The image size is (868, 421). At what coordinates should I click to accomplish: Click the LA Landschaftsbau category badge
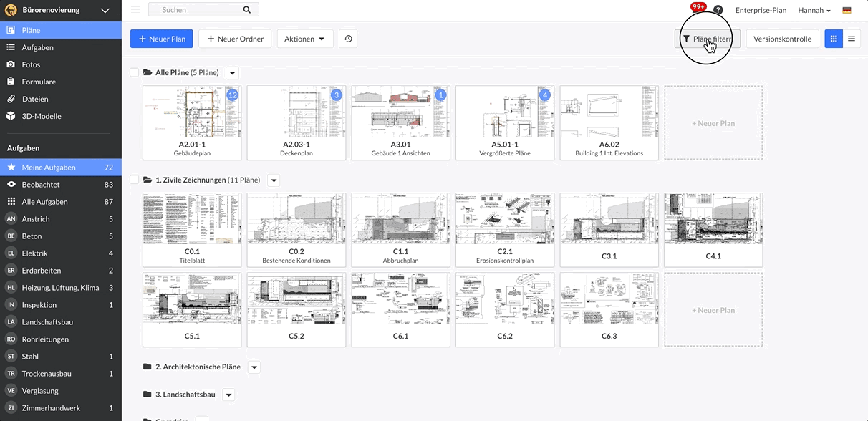click(x=11, y=322)
